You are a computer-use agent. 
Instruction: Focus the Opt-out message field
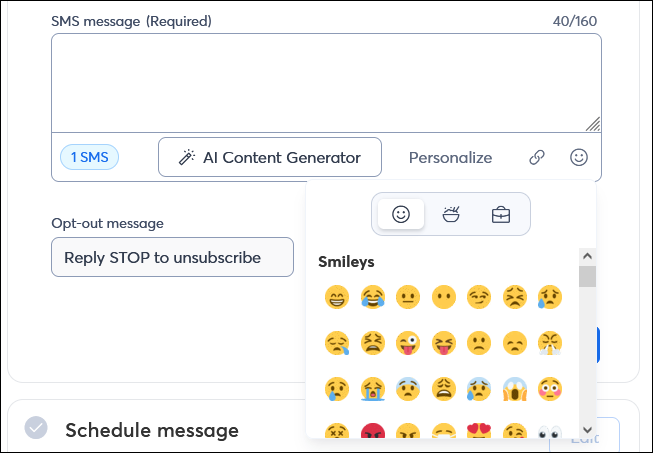[172, 257]
